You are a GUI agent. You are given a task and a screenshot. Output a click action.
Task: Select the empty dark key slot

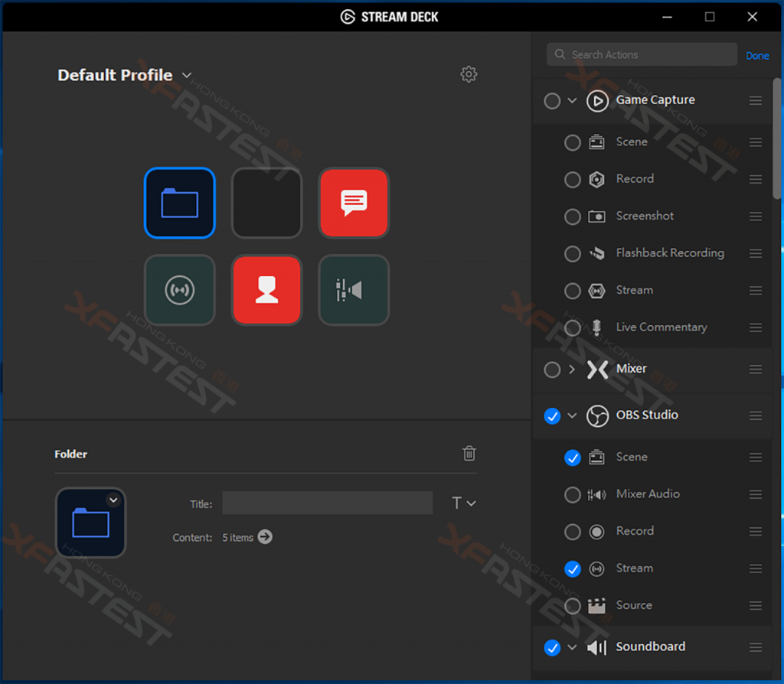point(266,203)
